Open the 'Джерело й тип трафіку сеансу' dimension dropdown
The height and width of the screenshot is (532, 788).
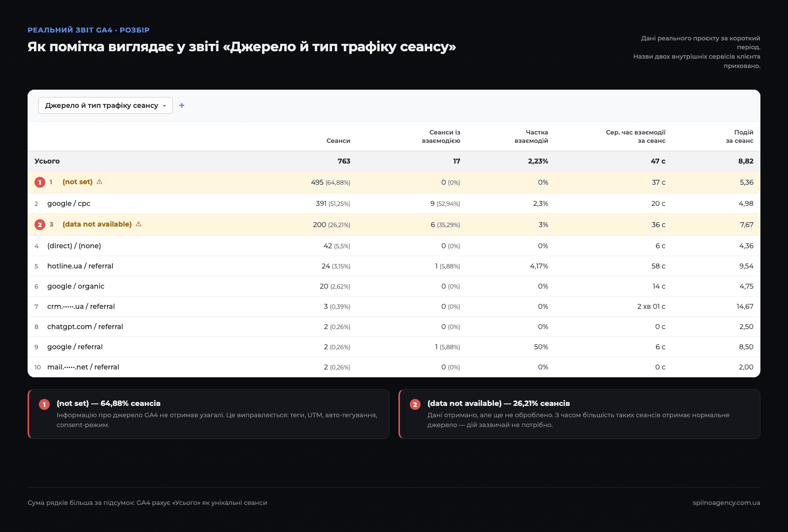pos(105,105)
